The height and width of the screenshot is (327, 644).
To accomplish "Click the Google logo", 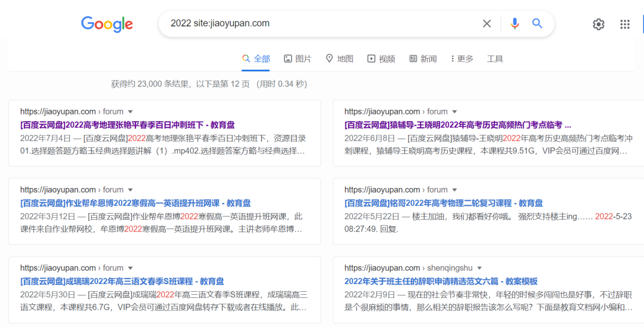I will (107, 24).
